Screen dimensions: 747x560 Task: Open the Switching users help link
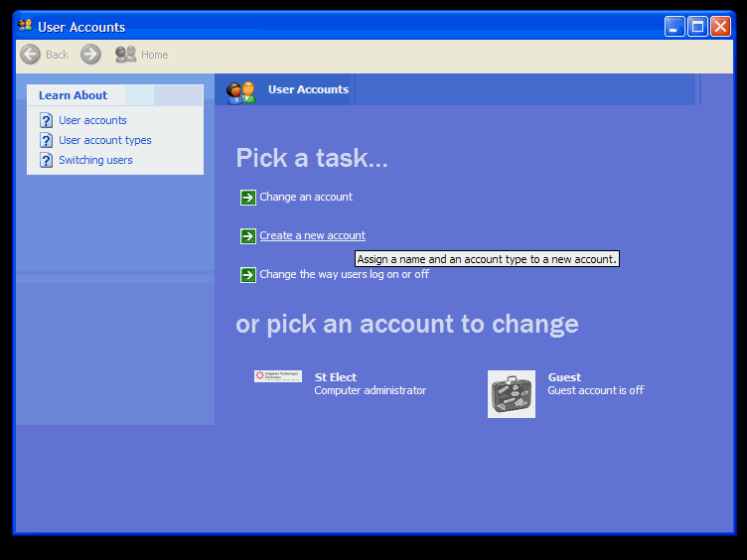click(95, 160)
